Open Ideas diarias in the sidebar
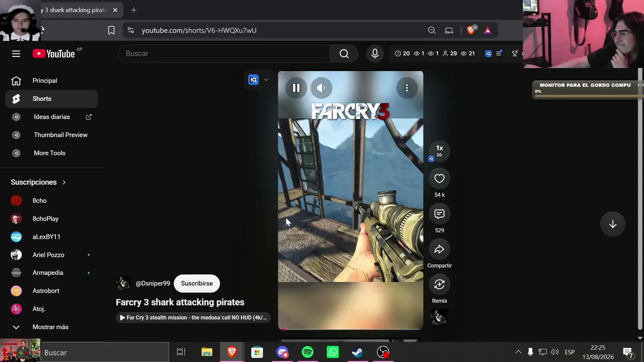The image size is (644, 362). [52, 117]
